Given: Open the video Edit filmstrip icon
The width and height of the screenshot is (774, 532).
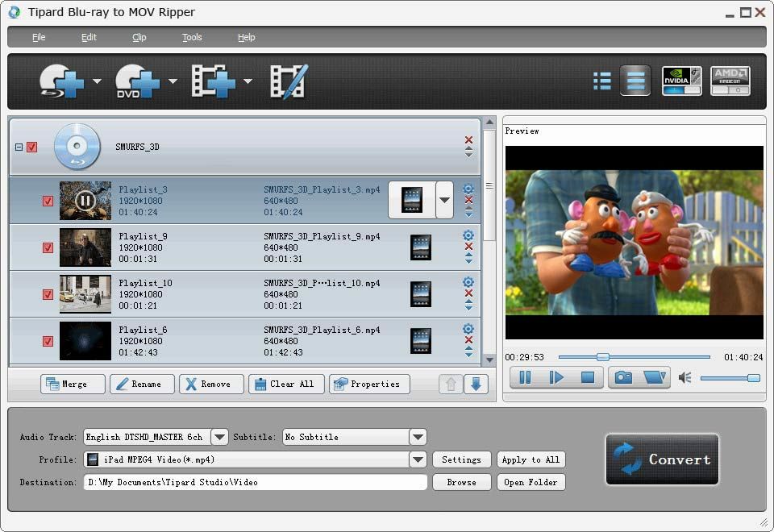Looking at the screenshot, I should point(289,81).
